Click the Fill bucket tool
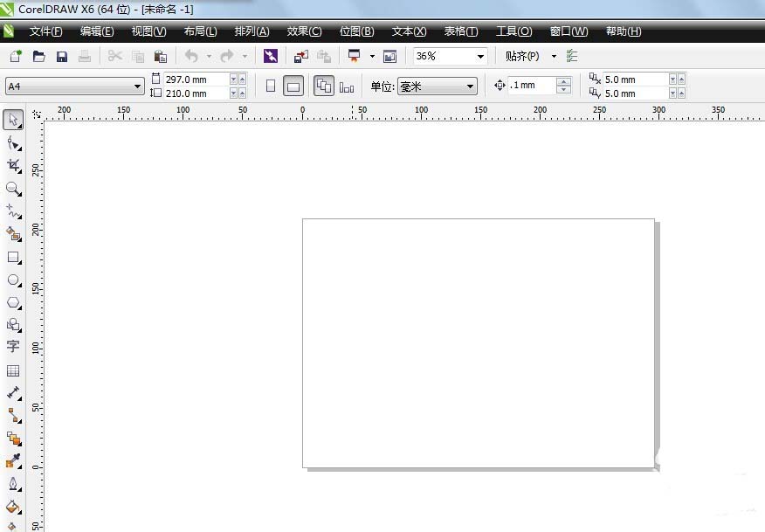 point(13,506)
